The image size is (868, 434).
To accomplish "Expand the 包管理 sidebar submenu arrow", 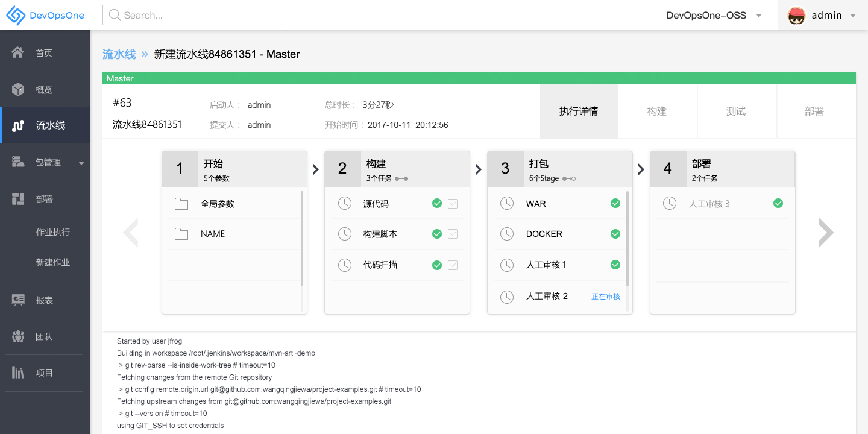I will pos(81,163).
